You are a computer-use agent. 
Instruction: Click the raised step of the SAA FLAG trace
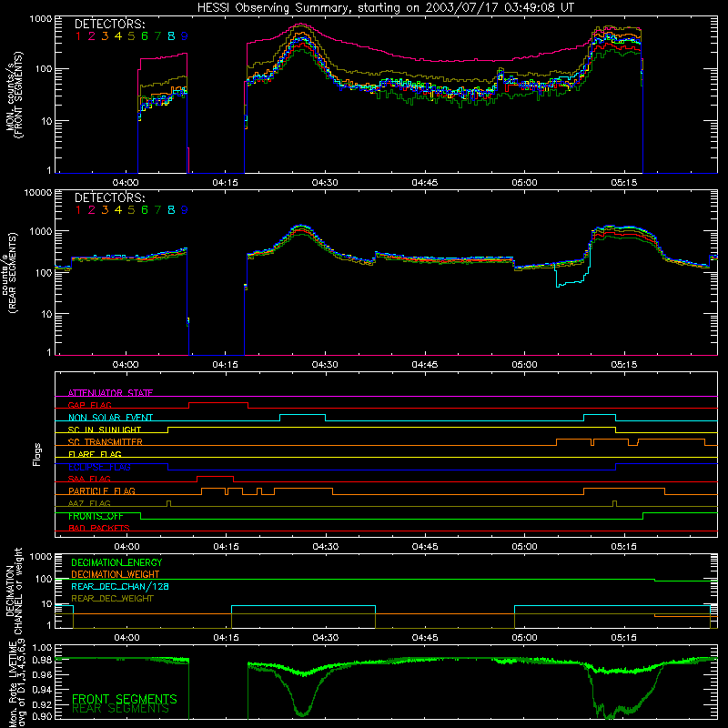coord(216,477)
